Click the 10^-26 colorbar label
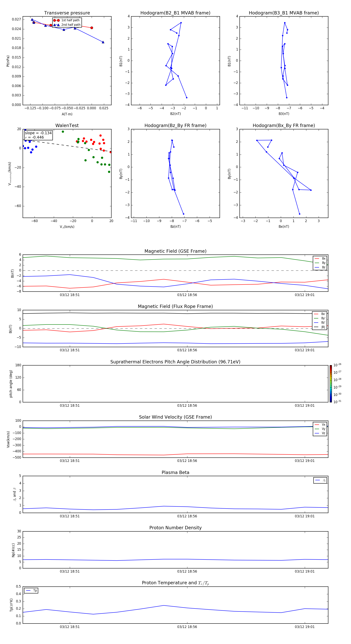The width and height of the screenshot is (351, 644). pyautogui.click(x=337, y=365)
